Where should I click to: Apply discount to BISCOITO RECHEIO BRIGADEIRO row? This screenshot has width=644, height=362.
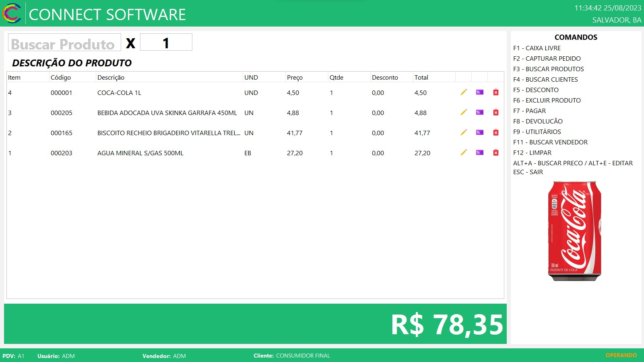pyautogui.click(x=479, y=133)
